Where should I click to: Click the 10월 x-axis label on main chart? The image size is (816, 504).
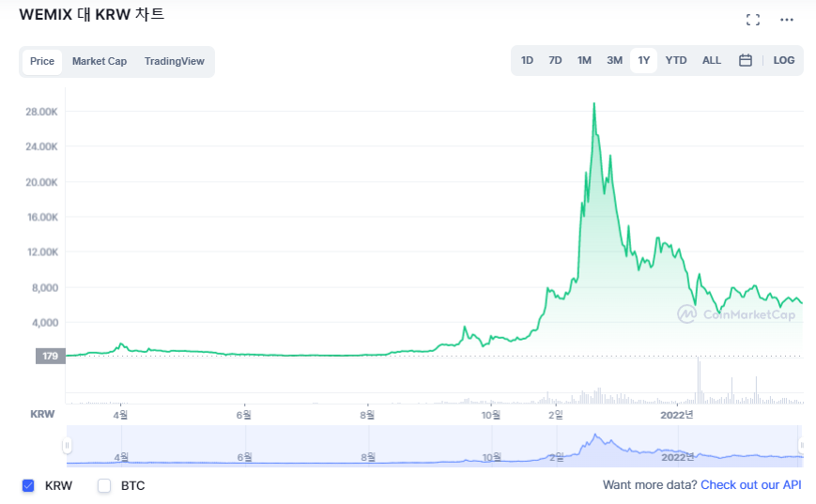[x=491, y=415]
